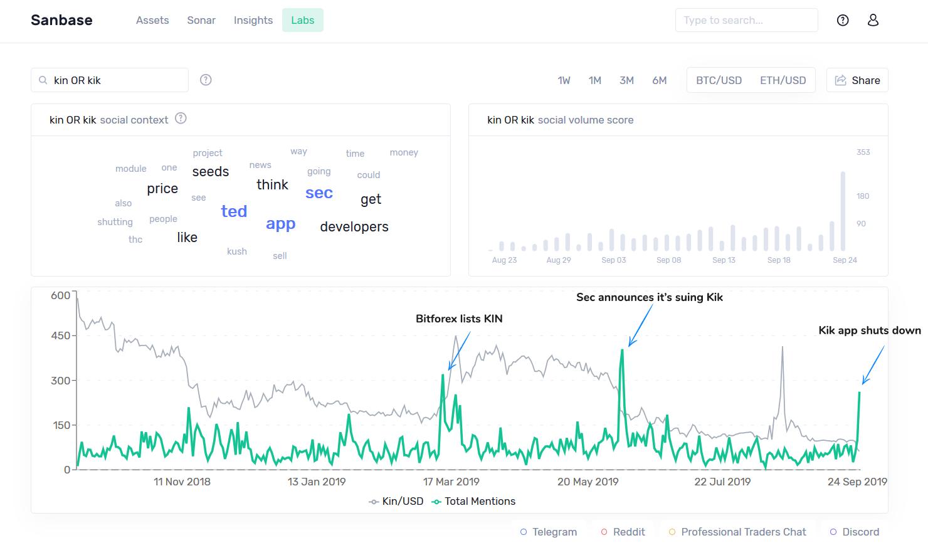Click the word 'sell' in cloud
This screenshot has width=928, height=560.
(280, 256)
